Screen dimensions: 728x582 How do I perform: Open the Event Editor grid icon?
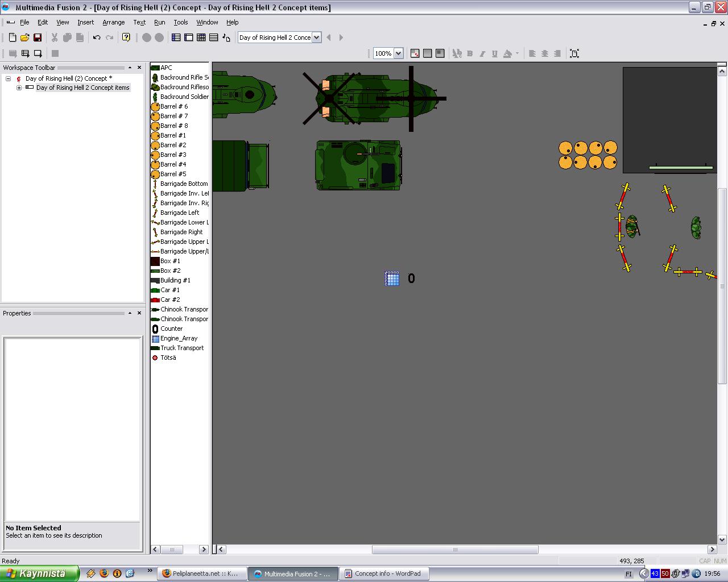(201, 38)
